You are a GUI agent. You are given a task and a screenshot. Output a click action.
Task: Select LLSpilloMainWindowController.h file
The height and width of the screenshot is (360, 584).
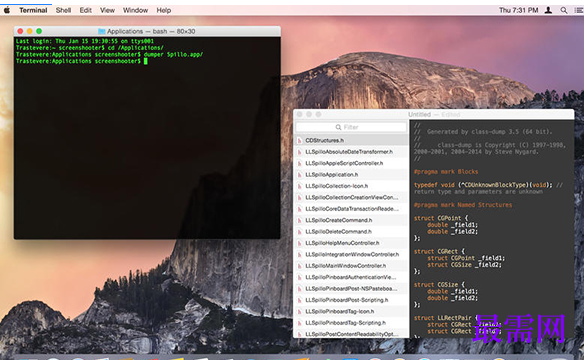[351, 266]
